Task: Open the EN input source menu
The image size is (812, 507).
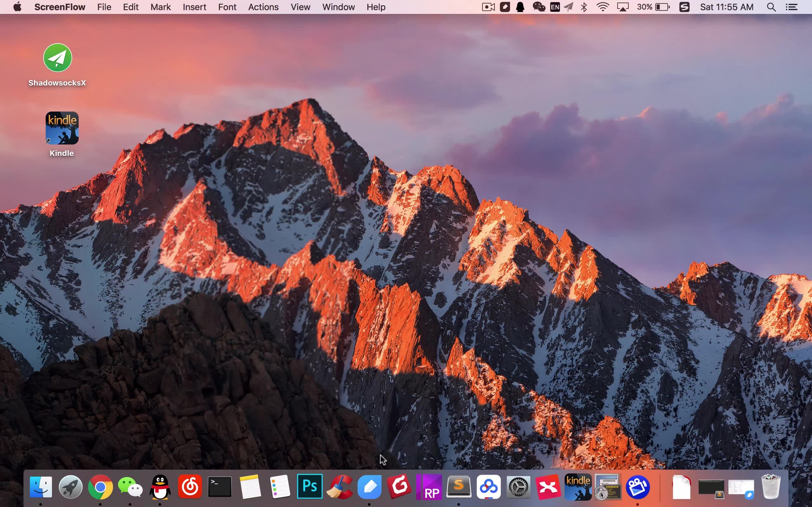Action: click(x=555, y=7)
